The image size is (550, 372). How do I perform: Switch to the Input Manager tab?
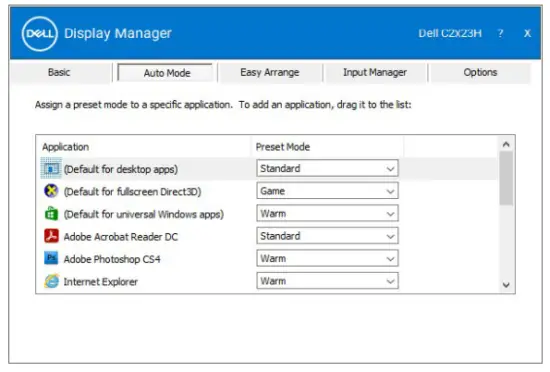click(x=375, y=73)
